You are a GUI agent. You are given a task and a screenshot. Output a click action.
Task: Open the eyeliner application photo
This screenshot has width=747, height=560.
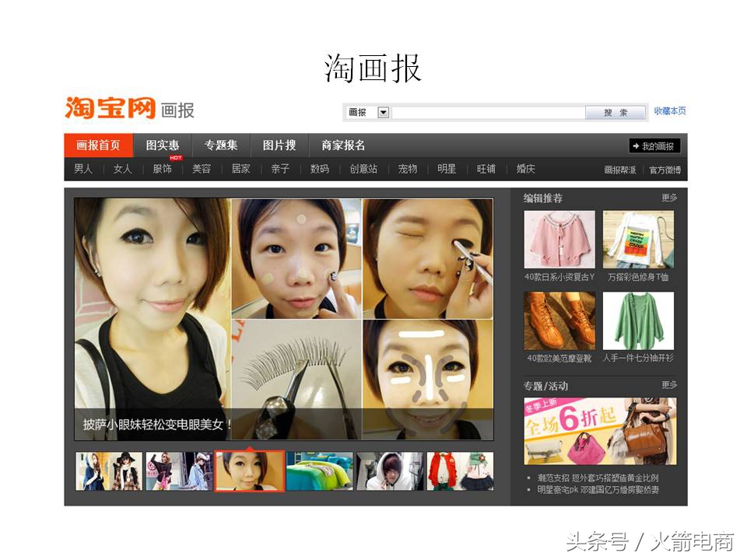428,258
